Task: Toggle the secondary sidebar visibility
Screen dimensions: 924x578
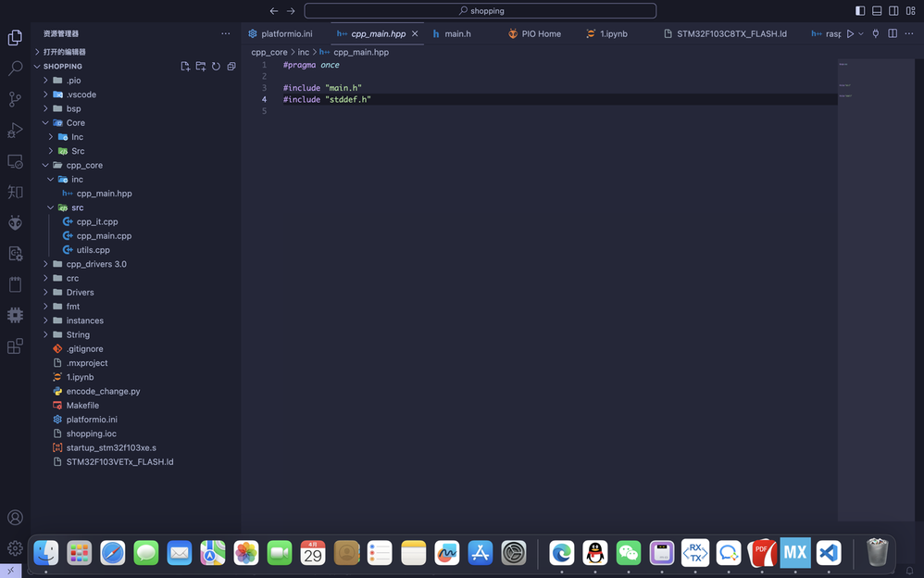Action: pos(893,11)
